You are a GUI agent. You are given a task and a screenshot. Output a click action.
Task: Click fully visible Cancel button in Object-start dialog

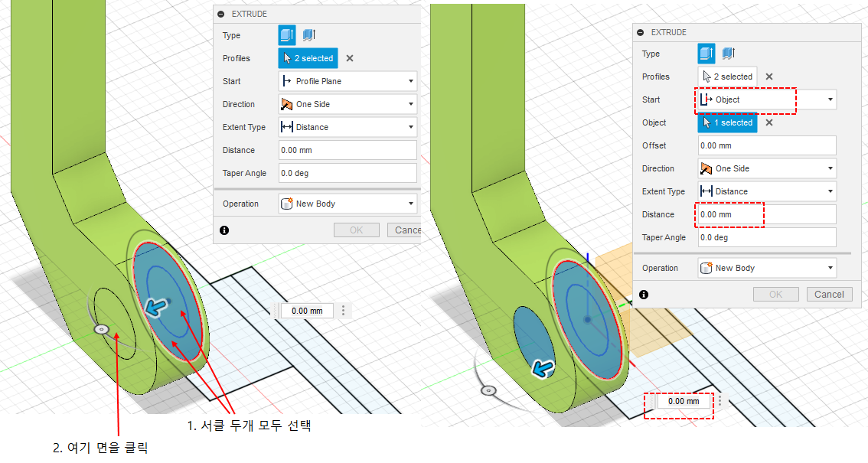click(x=829, y=295)
